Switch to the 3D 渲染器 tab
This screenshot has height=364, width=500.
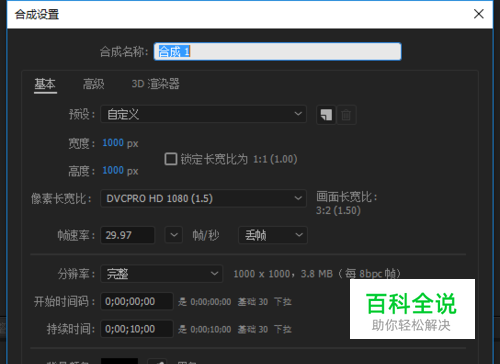point(155,84)
